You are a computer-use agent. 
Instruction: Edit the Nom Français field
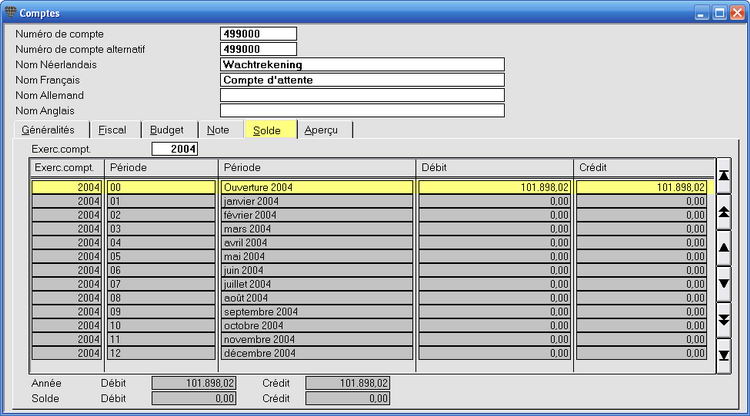click(362, 80)
